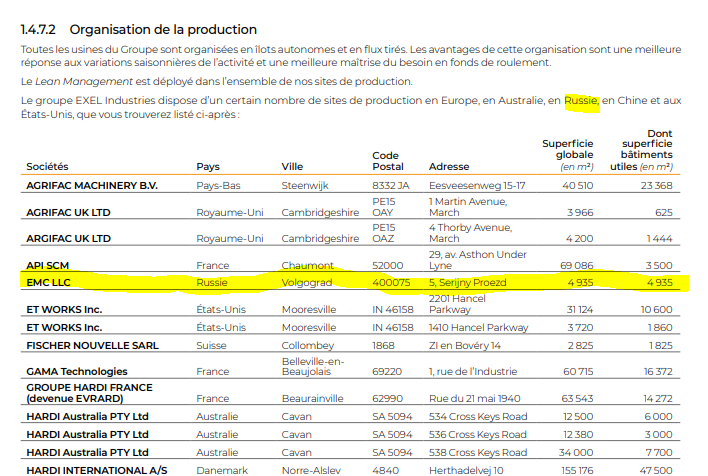The height and width of the screenshot is (476, 708).
Task: Click the address "1, rue de l'Industrie"
Action: [x=473, y=372]
